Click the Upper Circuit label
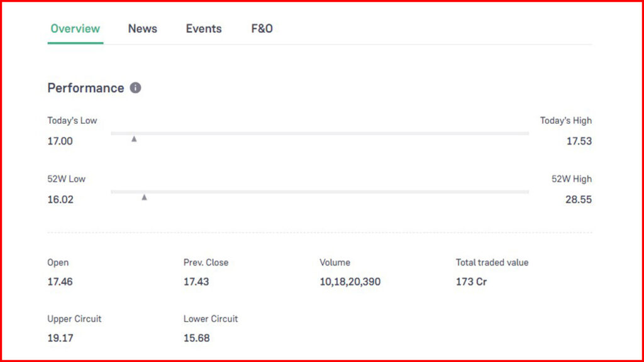The width and height of the screenshot is (644, 362). coord(74,319)
